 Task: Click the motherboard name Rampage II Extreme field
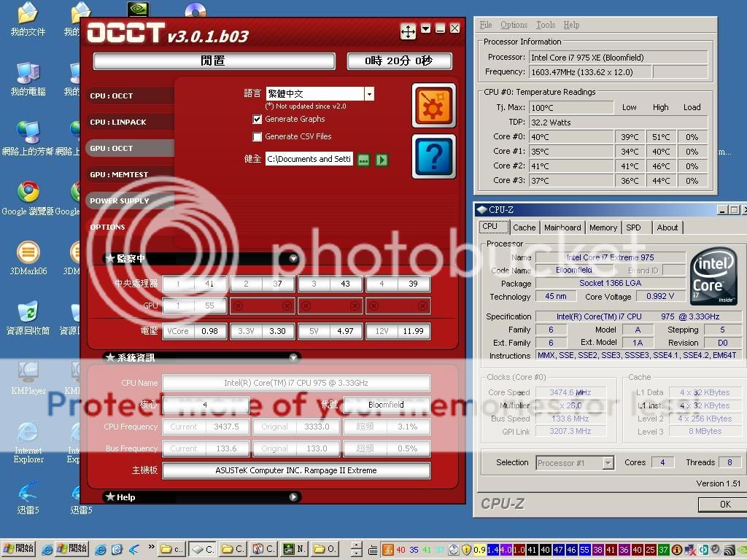click(296, 470)
